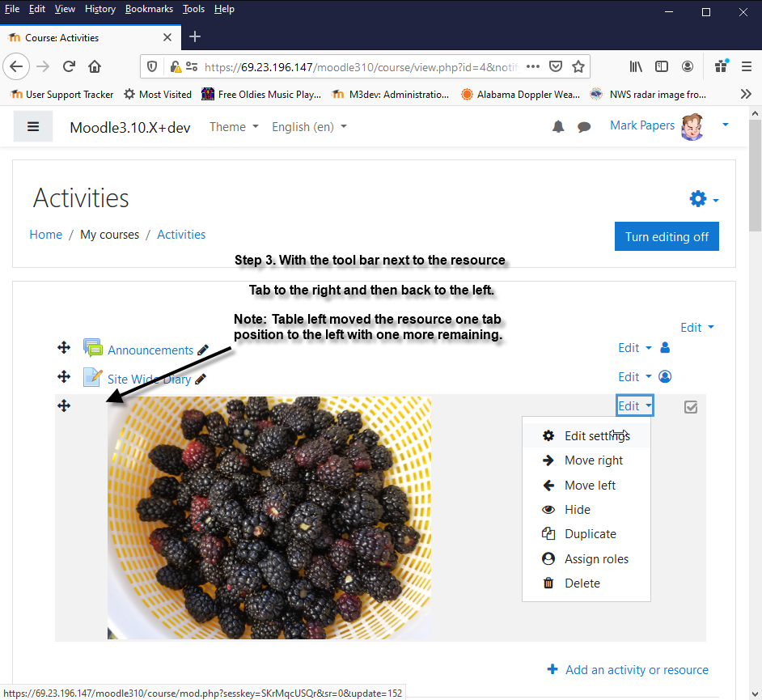Screen dimensions: 762x700
Task: Change group mode icon for Site Wide Diary
Action: click(x=665, y=377)
